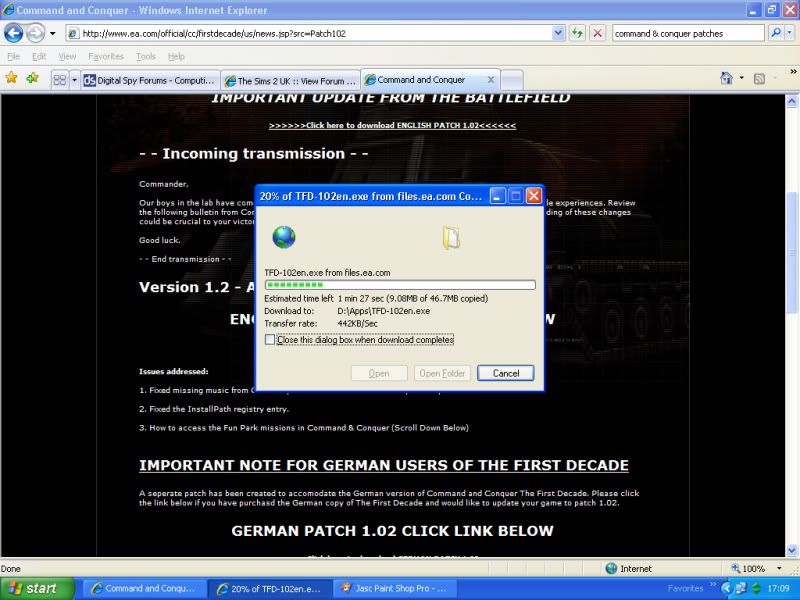Viewport: 800px width, 600px height.
Task: Click the Stop loading red X icon
Action: click(x=597, y=33)
